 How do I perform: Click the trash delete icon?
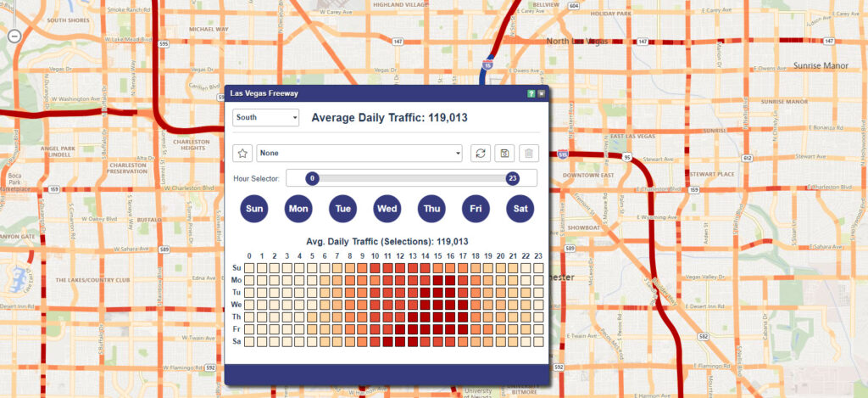tap(528, 154)
